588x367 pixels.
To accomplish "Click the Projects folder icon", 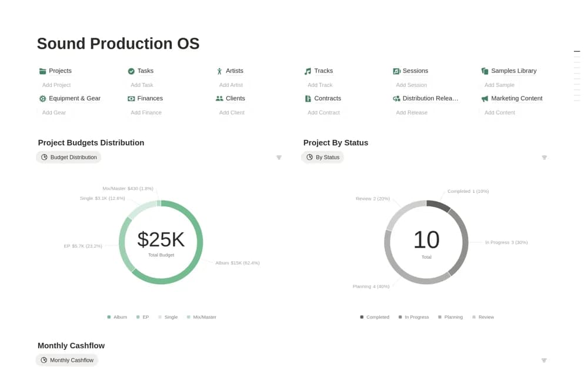I will [43, 71].
